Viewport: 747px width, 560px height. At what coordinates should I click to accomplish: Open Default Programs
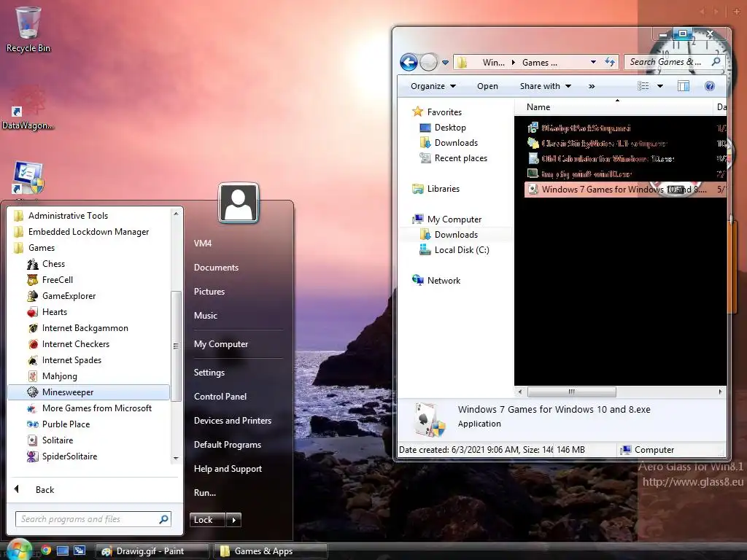coord(228,445)
